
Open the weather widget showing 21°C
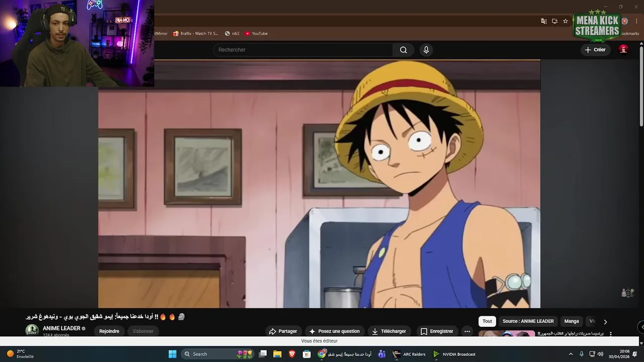[x=20, y=354]
